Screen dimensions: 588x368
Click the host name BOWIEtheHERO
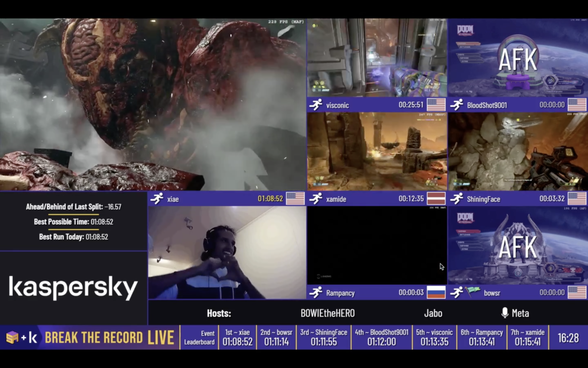pyautogui.click(x=328, y=313)
